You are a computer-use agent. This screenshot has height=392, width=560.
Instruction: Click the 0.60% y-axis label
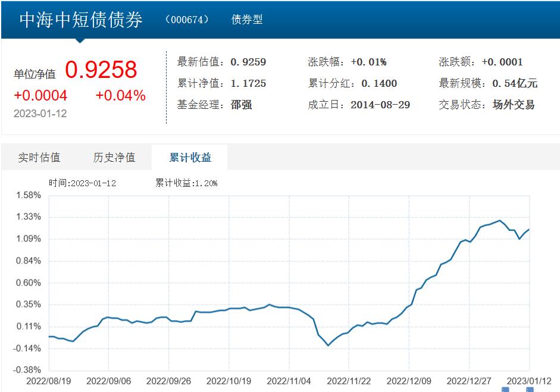29,283
